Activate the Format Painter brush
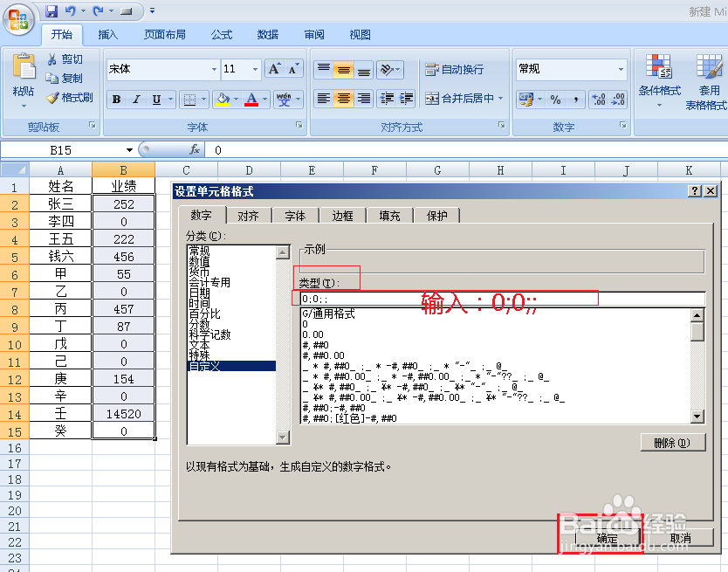 click(x=52, y=98)
